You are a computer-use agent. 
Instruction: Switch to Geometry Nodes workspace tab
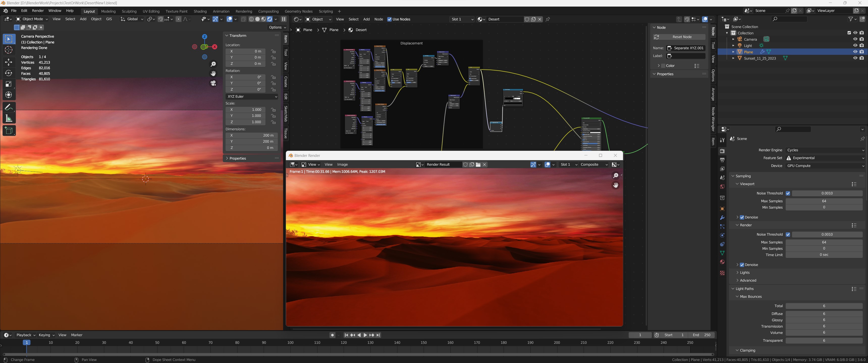pos(299,11)
